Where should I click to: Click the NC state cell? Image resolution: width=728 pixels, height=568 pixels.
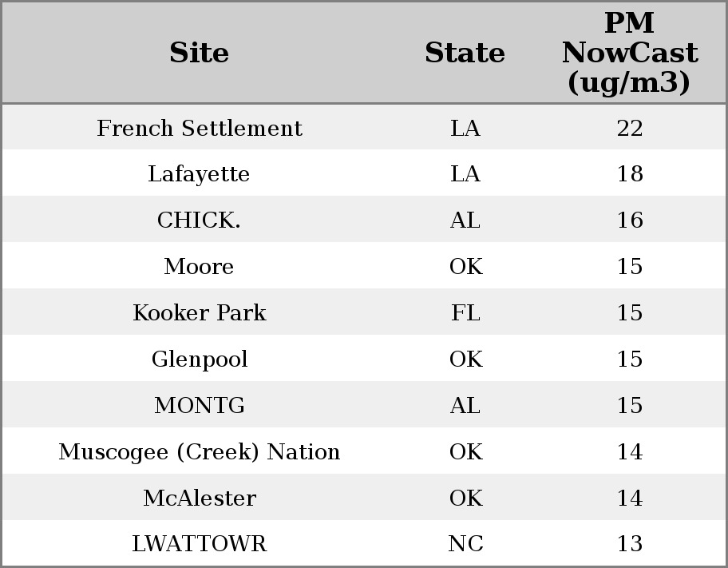465,544
